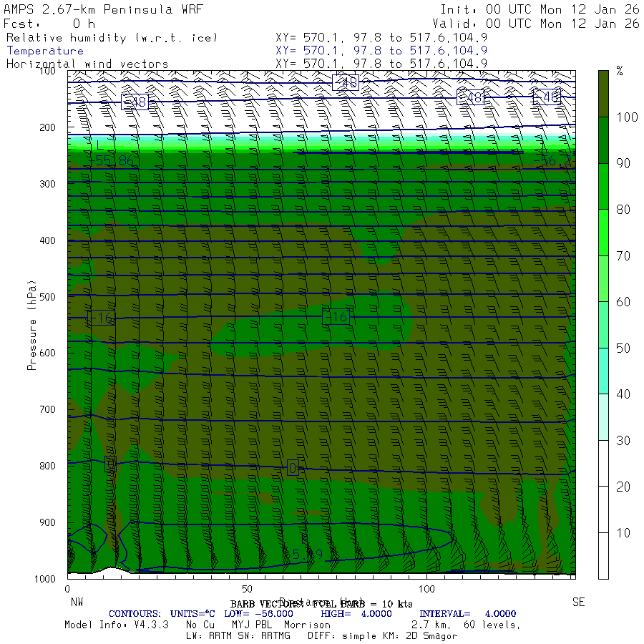Image resolution: width=644 pixels, height=644 pixels.
Task: Click the '0' contour label near plot center
Action: point(293,468)
